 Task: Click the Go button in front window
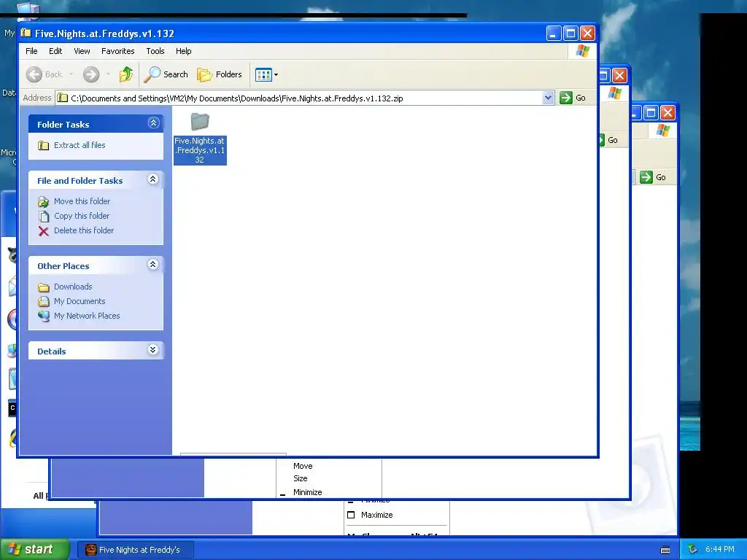[573, 98]
